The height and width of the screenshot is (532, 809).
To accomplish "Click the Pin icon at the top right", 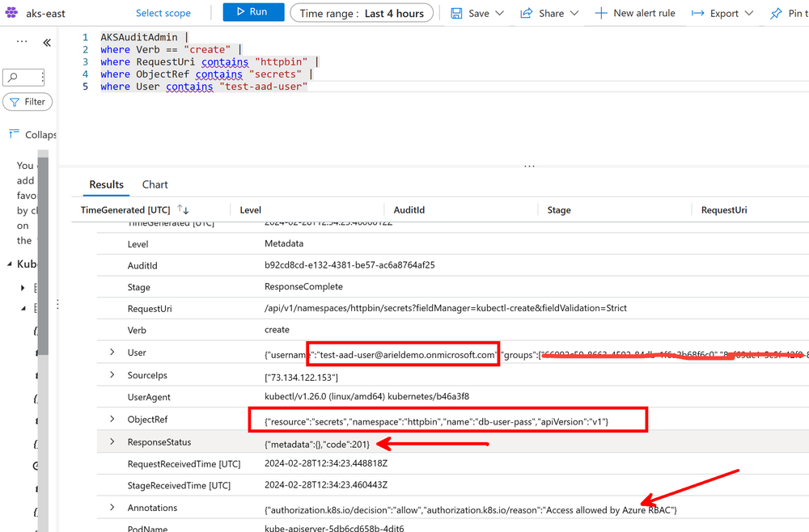I will 775,13.
